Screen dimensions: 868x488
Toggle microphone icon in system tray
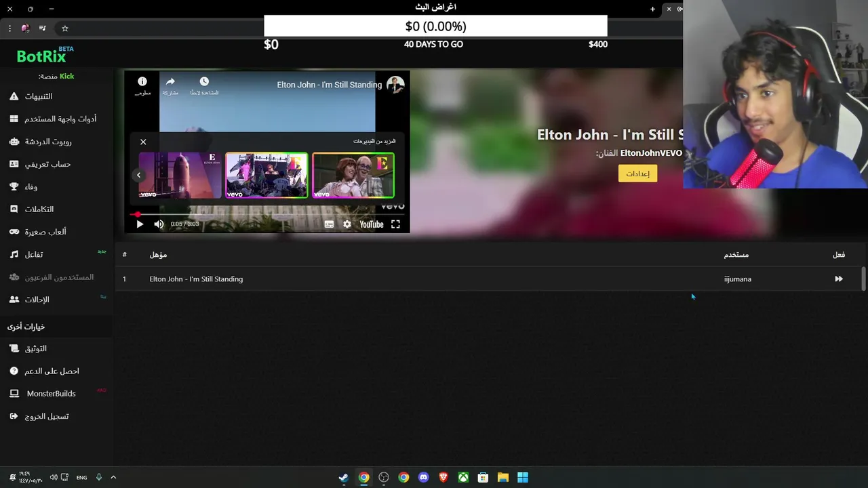[x=98, y=477]
